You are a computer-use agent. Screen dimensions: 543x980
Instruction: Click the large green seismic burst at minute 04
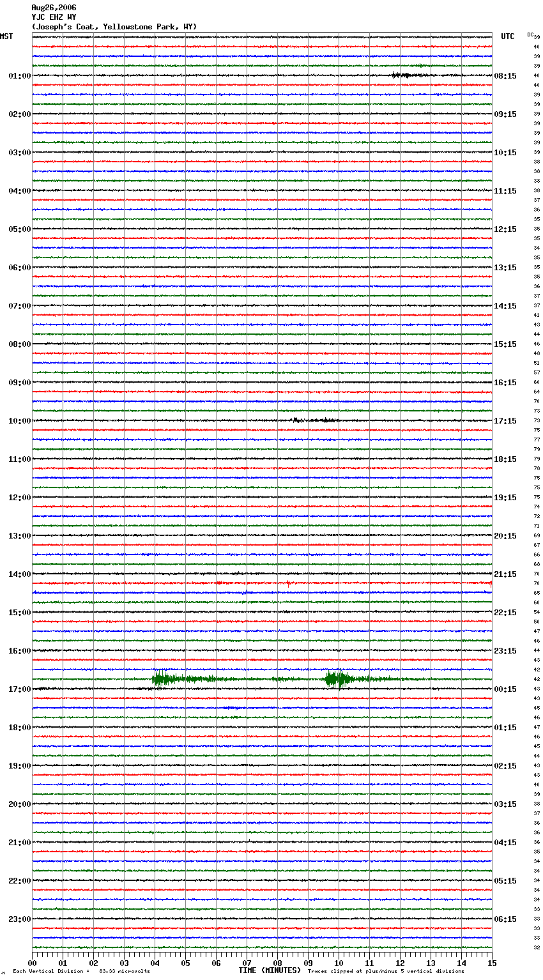tap(162, 679)
